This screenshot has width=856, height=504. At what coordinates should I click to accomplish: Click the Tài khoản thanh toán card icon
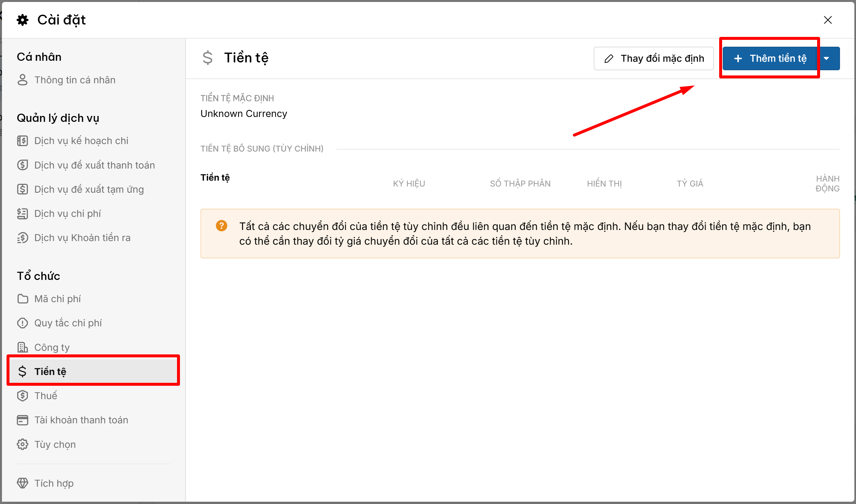23,420
